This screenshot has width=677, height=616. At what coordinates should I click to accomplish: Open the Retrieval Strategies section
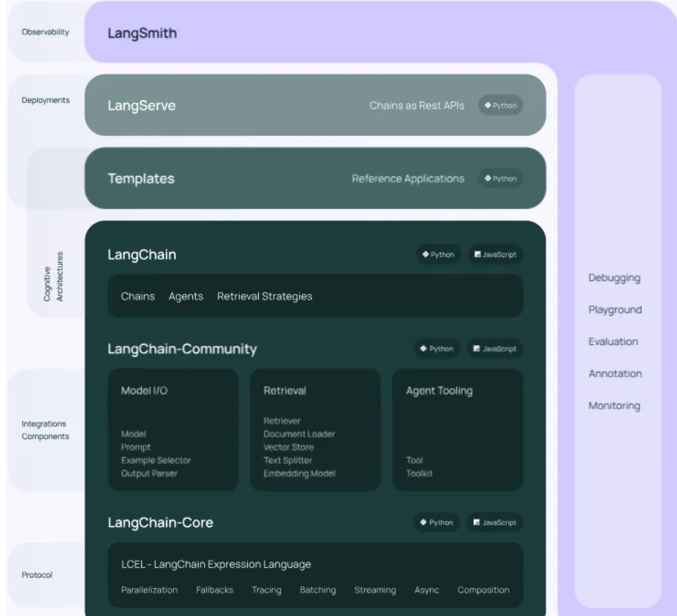[262, 297]
